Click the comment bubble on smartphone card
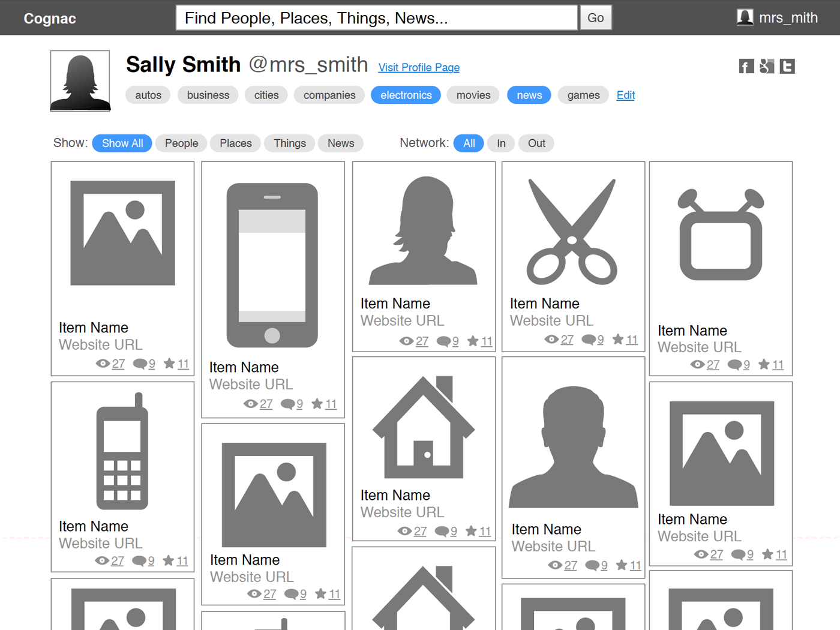This screenshot has height=630, width=840. 287,404
